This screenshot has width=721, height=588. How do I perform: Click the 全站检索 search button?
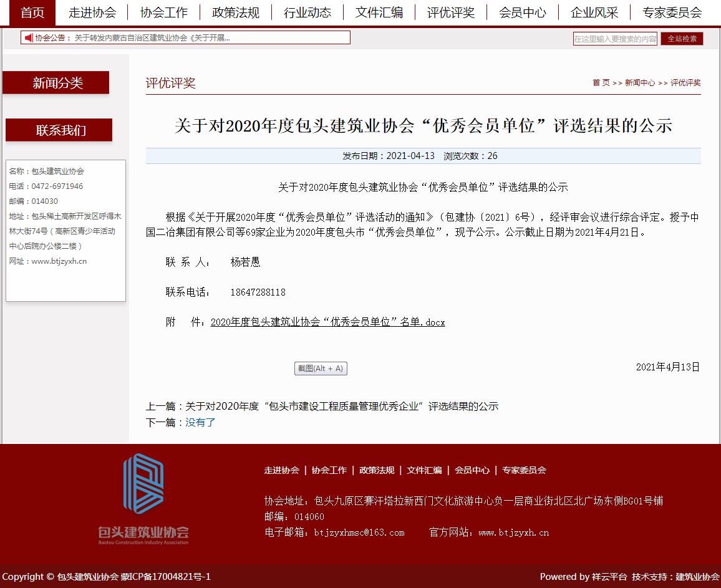pos(682,38)
